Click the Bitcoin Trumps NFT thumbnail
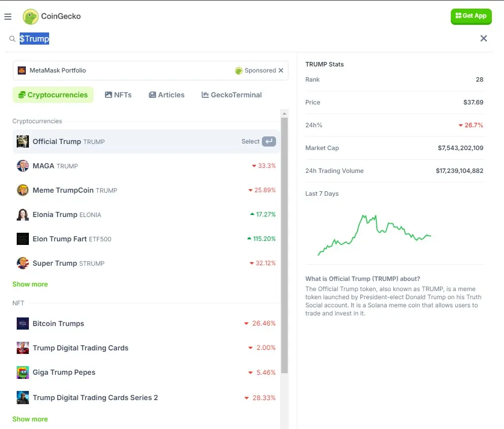The height and width of the screenshot is (429, 504). (23, 324)
